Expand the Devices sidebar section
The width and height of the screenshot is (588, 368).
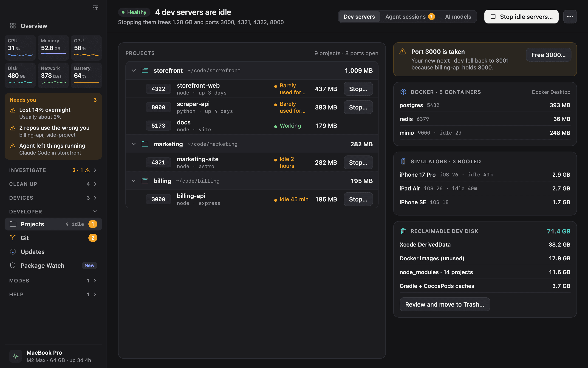point(53,198)
